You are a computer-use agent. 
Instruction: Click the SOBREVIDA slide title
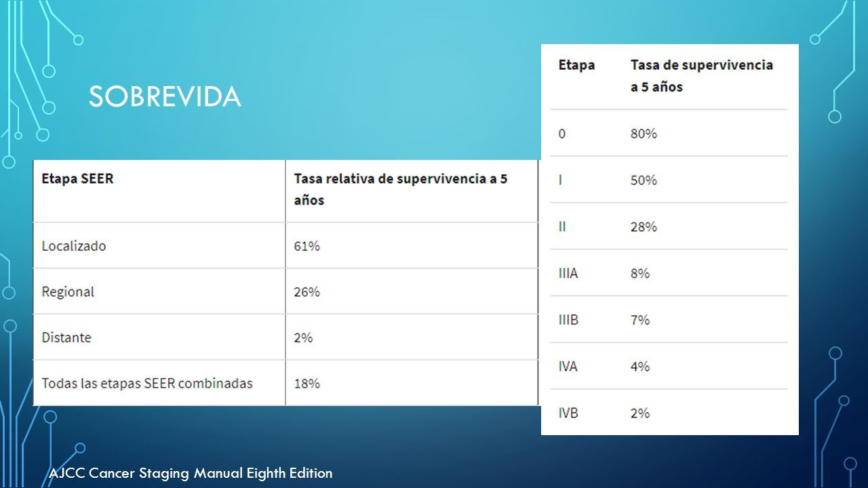point(165,98)
